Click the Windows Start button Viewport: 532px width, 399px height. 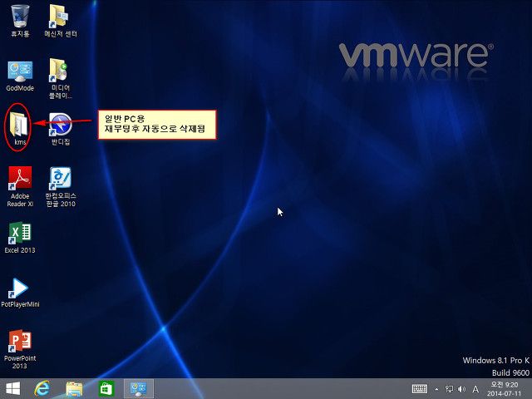coord(13,389)
